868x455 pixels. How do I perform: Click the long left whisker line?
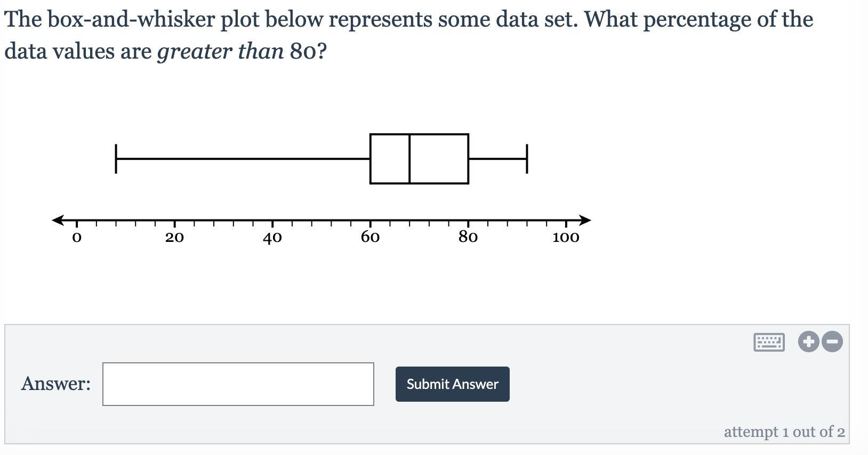click(x=243, y=159)
